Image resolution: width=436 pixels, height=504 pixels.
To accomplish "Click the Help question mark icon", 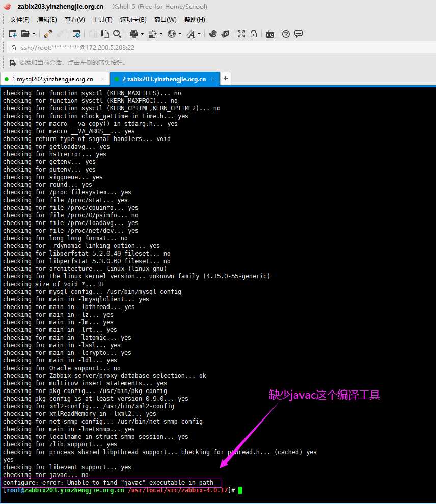I will (286, 34).
